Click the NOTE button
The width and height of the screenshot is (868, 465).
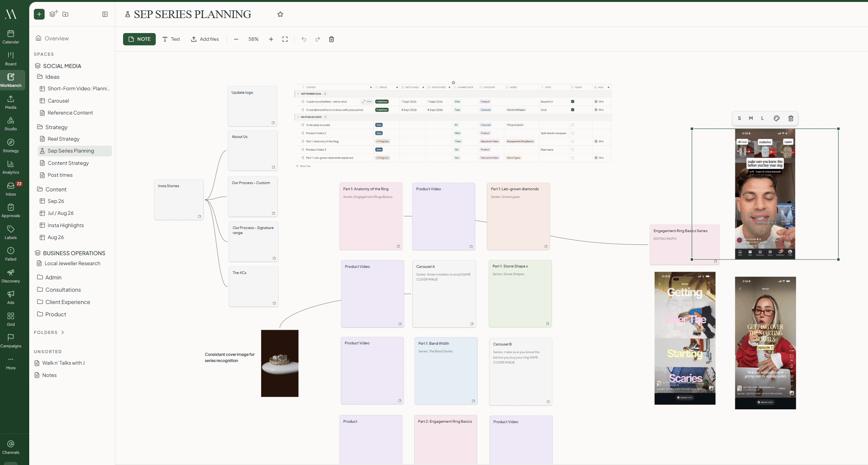pos(139,39)
